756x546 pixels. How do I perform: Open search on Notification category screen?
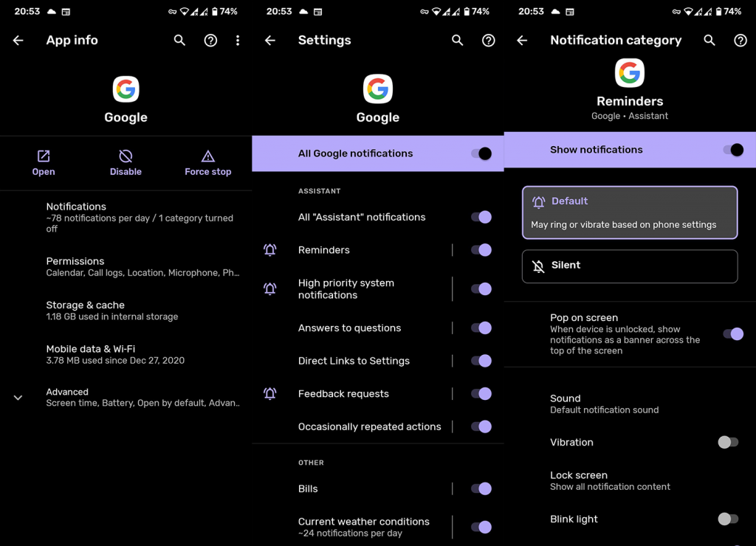(x=709, y=41)
